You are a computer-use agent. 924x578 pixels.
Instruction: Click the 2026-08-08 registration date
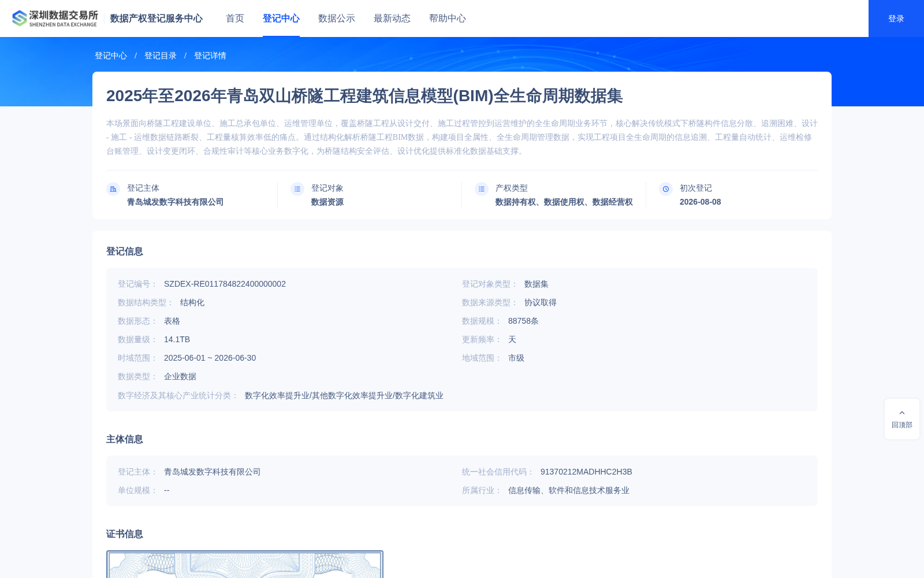(700, 202)
